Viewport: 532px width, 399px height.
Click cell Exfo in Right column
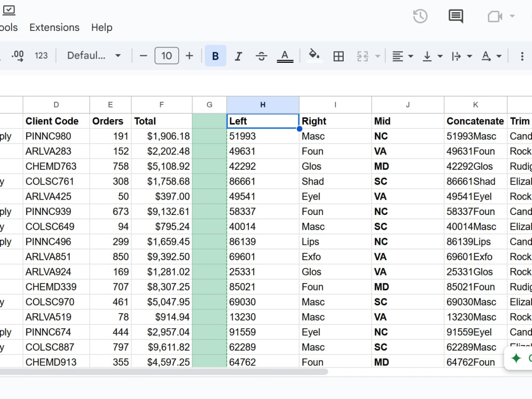point(335,257)
